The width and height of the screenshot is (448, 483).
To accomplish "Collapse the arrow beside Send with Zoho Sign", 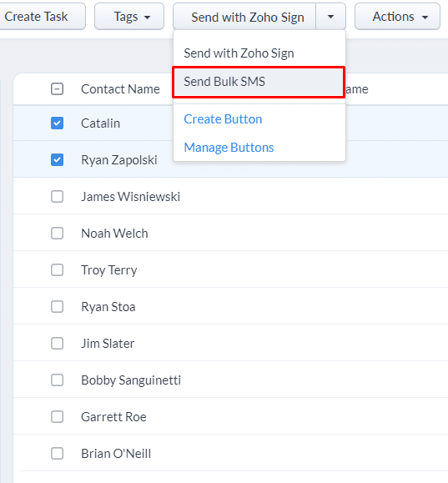I will pyautogui.click(x=330, y=17).
